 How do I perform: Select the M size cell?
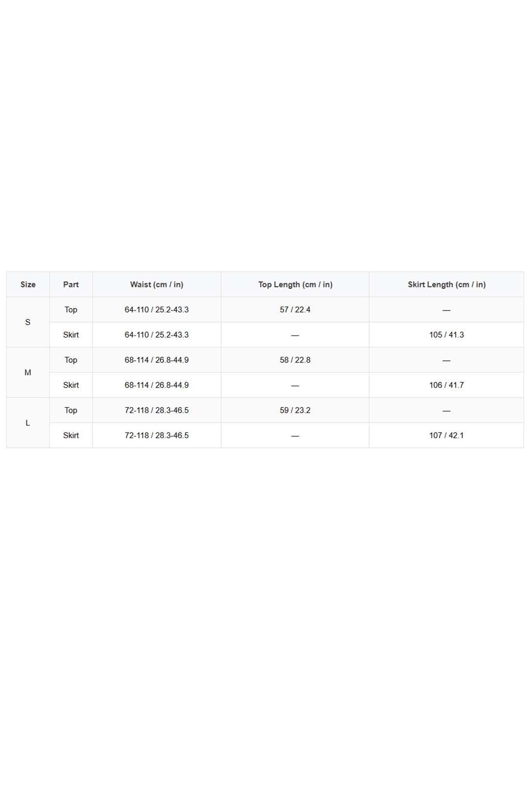click(28, 373)
